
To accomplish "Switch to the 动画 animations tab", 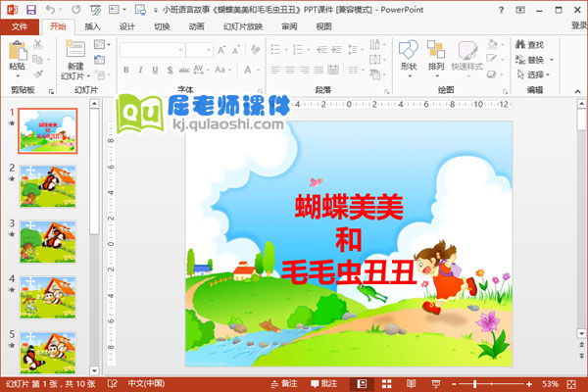I will (197, 26).
